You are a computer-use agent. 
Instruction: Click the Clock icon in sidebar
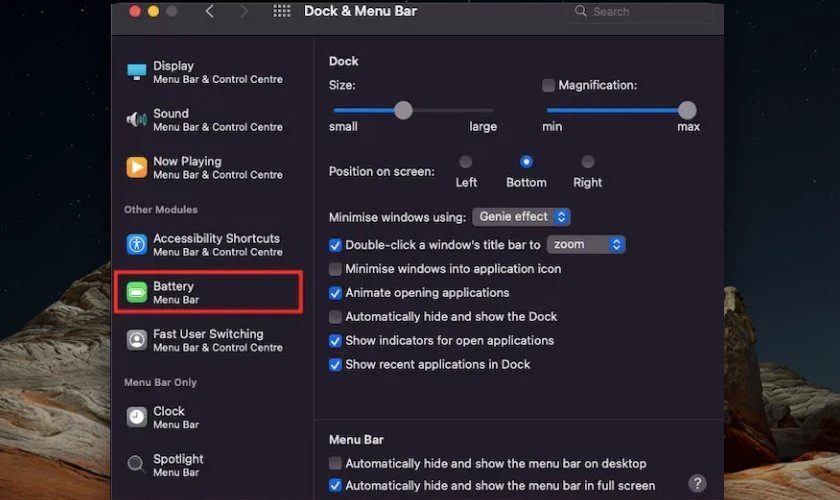[x=136, y=417]
